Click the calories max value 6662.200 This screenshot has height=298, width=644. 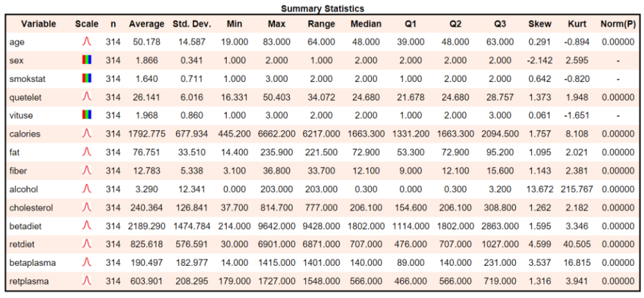pyautogui.click(x=276, y=134)
